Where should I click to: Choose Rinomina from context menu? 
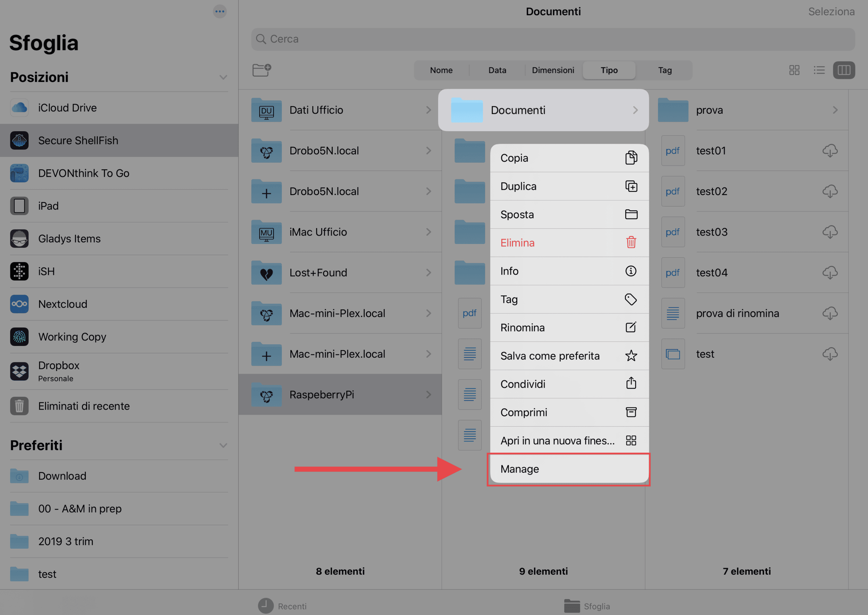coord(569,328)
